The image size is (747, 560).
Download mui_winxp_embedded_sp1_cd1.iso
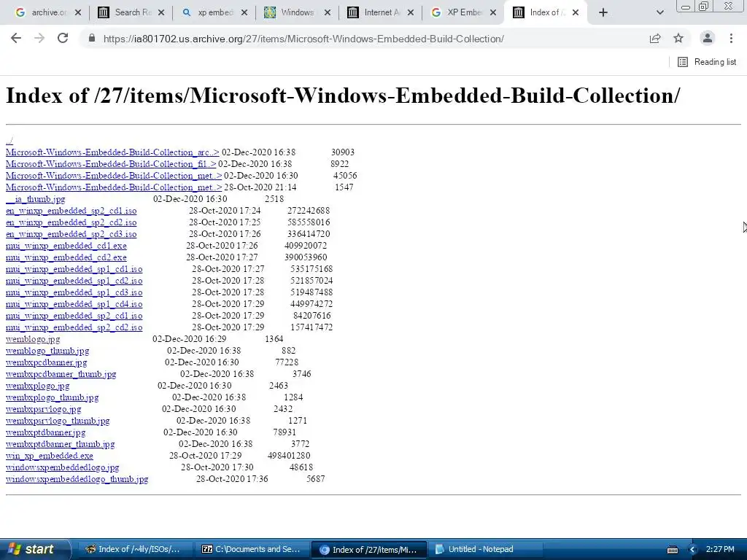click(x=74, y=269)
